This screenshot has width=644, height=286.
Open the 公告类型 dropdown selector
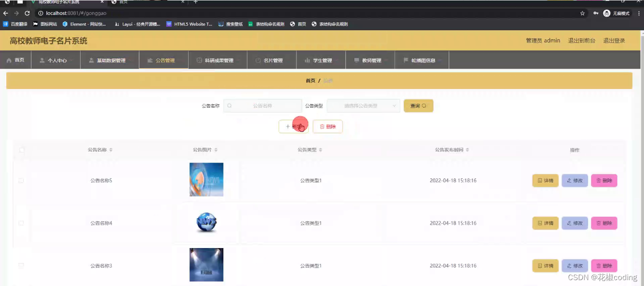(362, 105)
